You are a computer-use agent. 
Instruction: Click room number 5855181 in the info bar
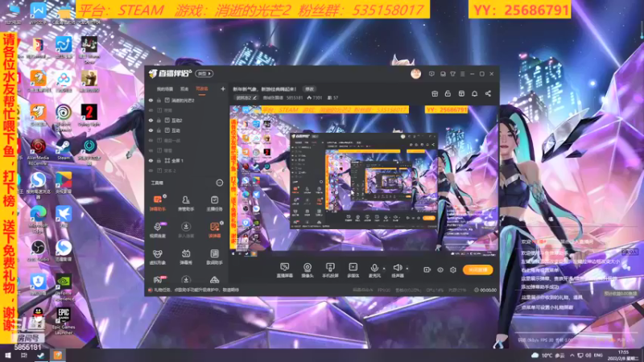(x=295, y=97)
